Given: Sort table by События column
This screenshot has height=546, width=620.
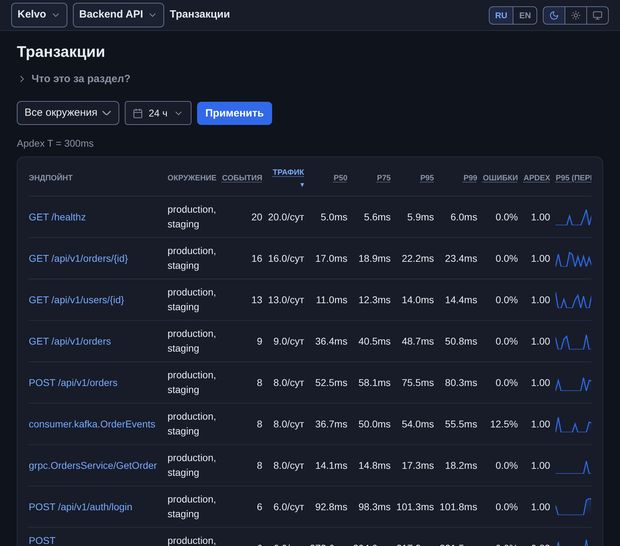Looking at the screenshot, I should tap(242, 178).
